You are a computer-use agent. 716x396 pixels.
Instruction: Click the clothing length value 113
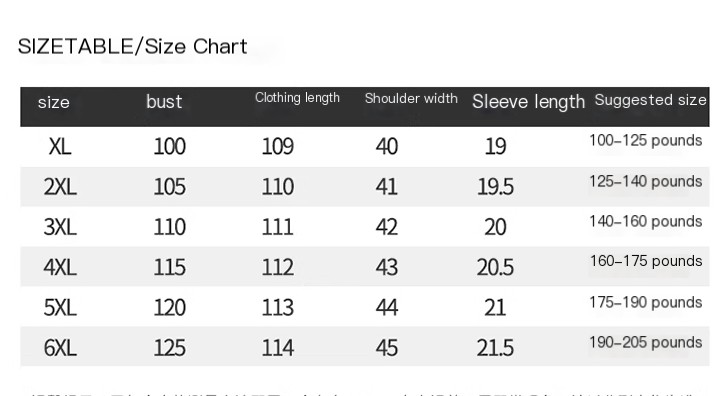[278, 307]
